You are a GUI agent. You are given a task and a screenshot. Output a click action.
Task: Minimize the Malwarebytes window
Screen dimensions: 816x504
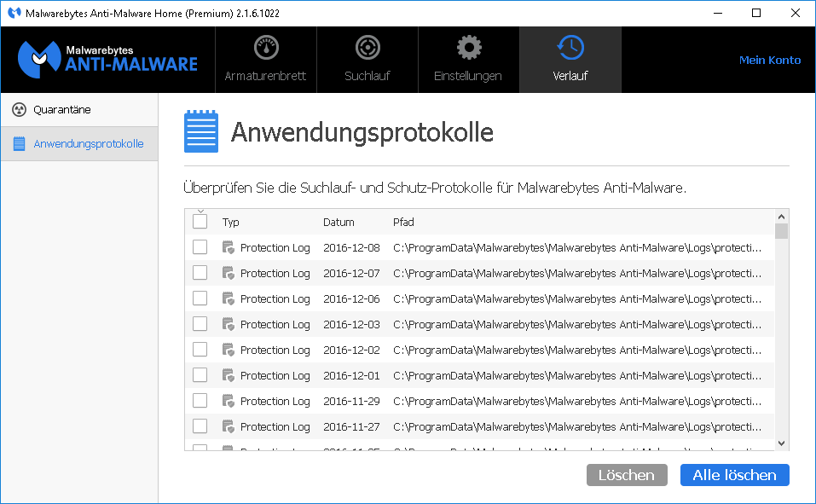tap(718, 13)
